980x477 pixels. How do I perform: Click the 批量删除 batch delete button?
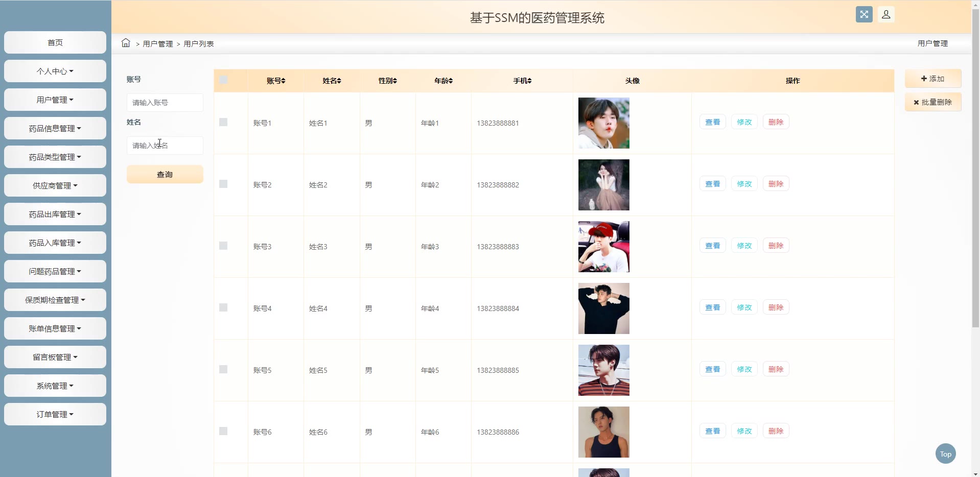[933, 102]
